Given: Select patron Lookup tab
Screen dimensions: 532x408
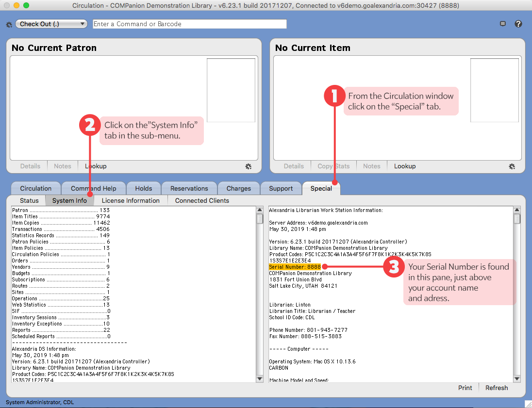Looking at the screenshot, I should (96, 166).
